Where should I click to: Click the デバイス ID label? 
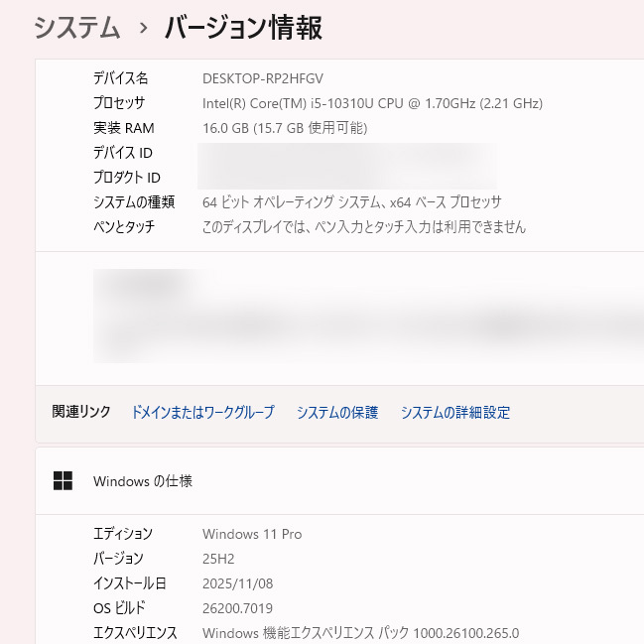(123, 153)
